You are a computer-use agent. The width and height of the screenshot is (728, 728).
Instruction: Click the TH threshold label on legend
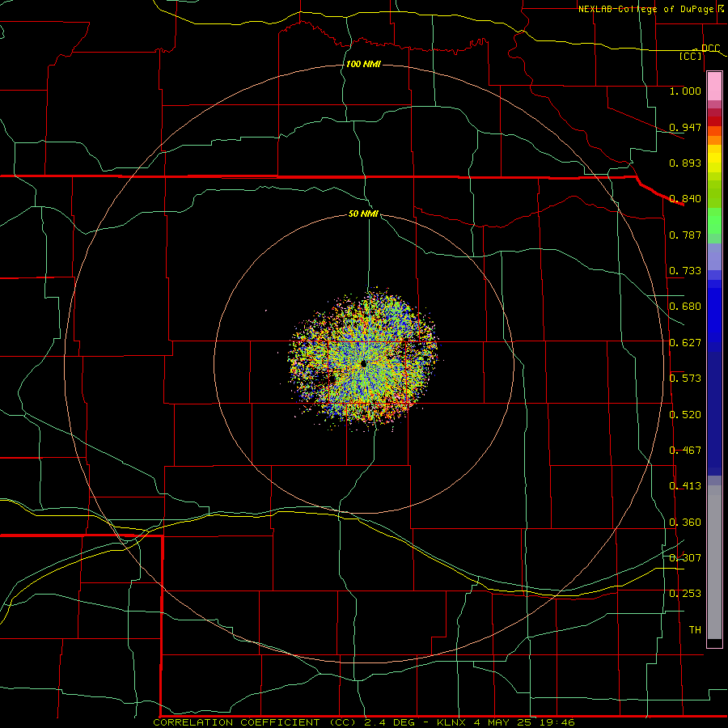click(695, 630)
